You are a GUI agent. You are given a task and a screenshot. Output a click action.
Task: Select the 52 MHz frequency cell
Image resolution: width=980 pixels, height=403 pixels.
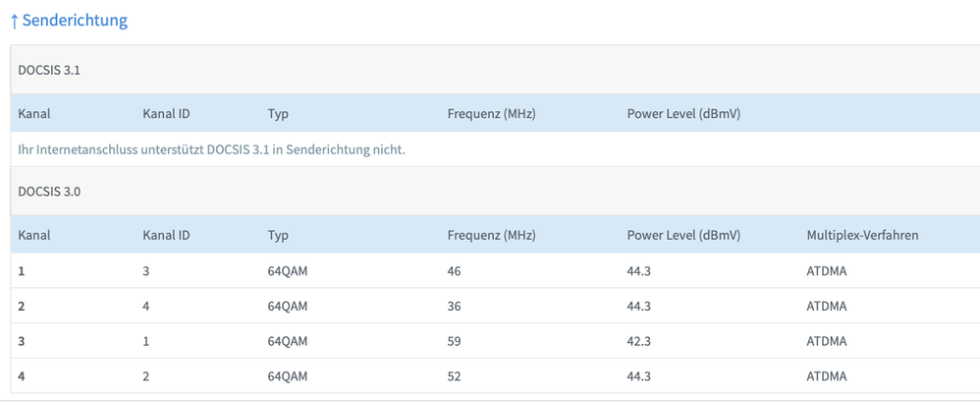[455, 375]
